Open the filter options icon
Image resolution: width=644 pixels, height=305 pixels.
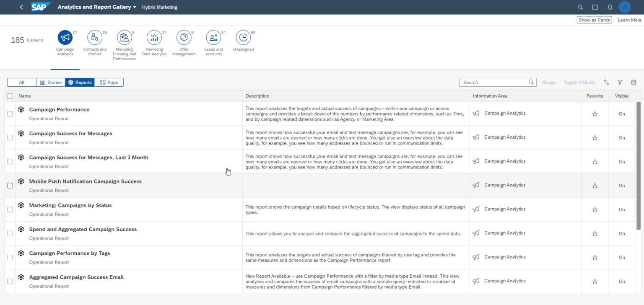click(620, 82)
